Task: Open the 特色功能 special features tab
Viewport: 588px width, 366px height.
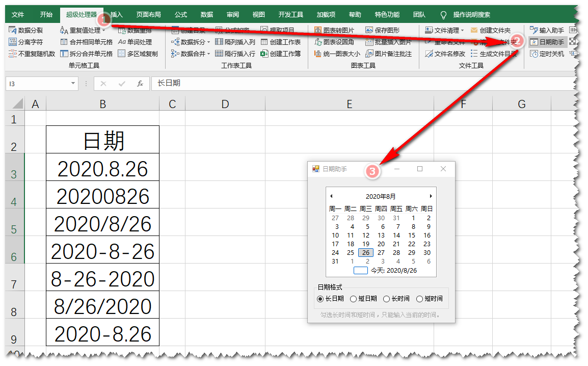Action: [387, 15]
